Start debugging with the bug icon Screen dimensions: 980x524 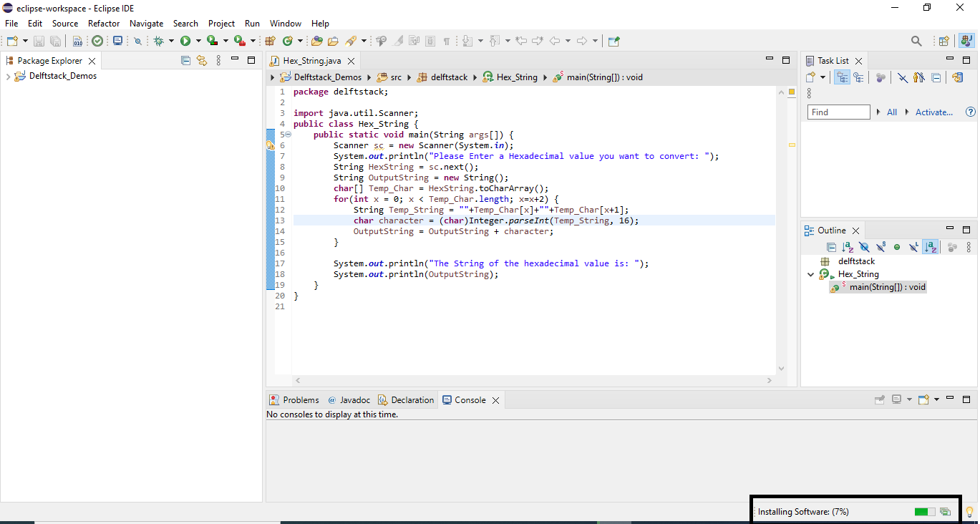[158, 42]
